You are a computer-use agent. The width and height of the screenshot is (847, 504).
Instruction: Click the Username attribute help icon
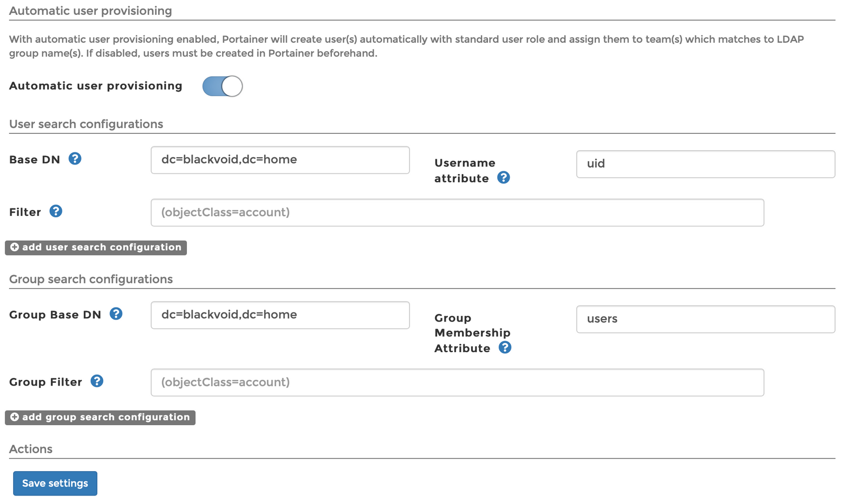coord(503,178)
